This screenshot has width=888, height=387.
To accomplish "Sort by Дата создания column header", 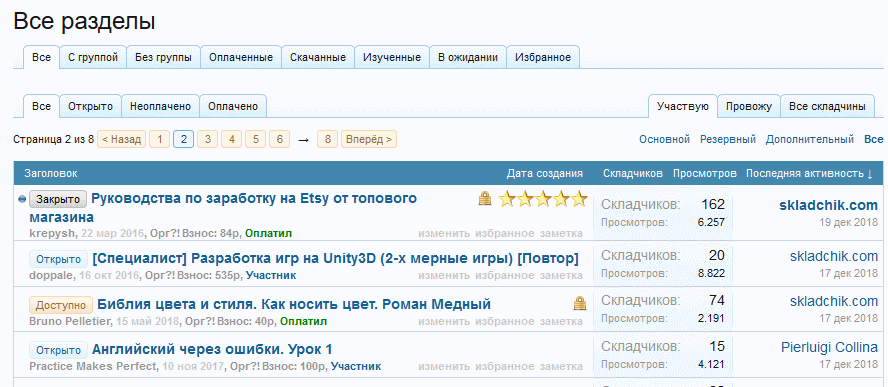I will click(544, 173).
